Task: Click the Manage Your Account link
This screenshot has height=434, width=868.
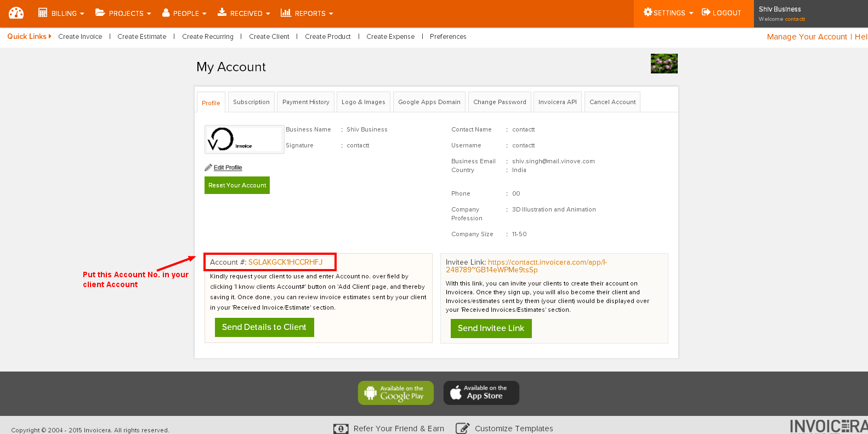Action: click(x=807, y=37)
